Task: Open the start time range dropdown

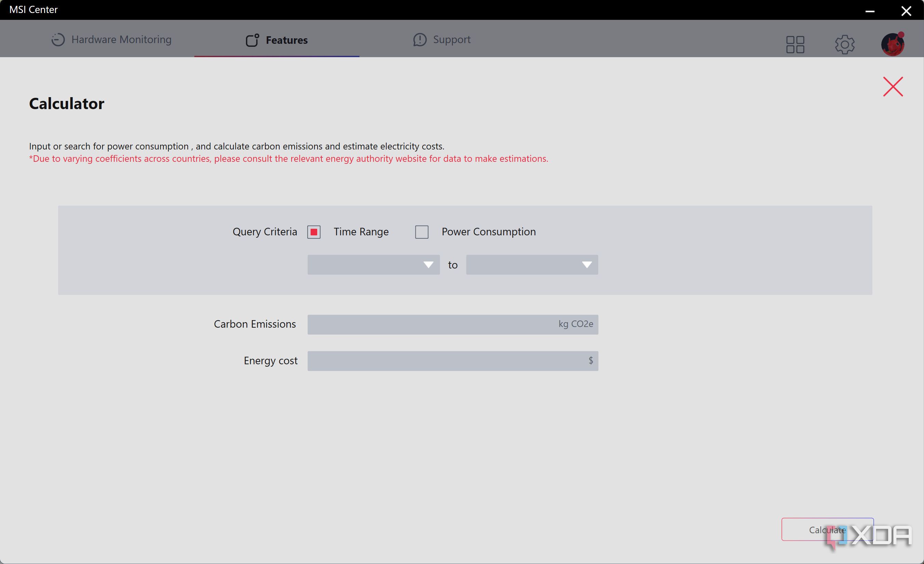Action: 374,265
